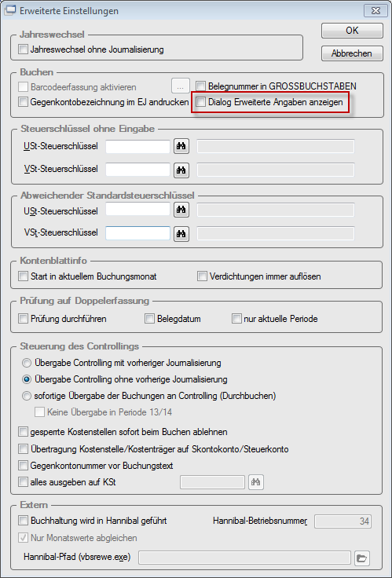
Task: Click the Hannibal-Betriebsnummer label
Action: [260, 521]
